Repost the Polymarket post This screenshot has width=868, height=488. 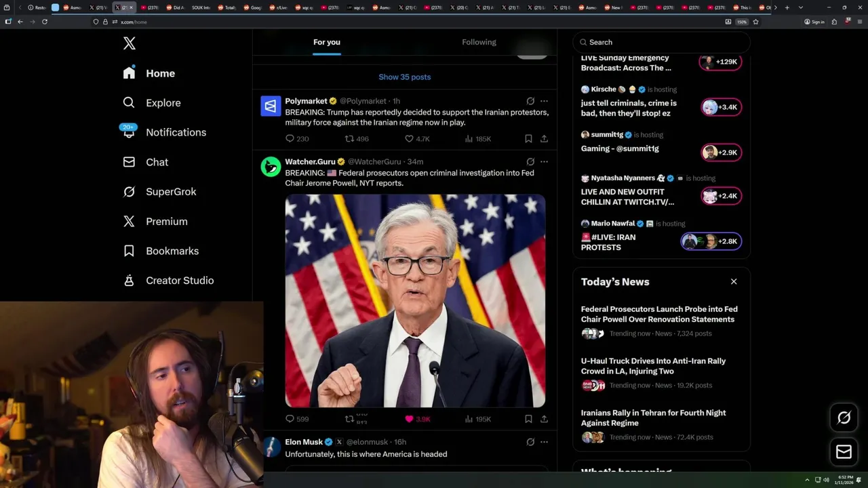pos(357,139)
